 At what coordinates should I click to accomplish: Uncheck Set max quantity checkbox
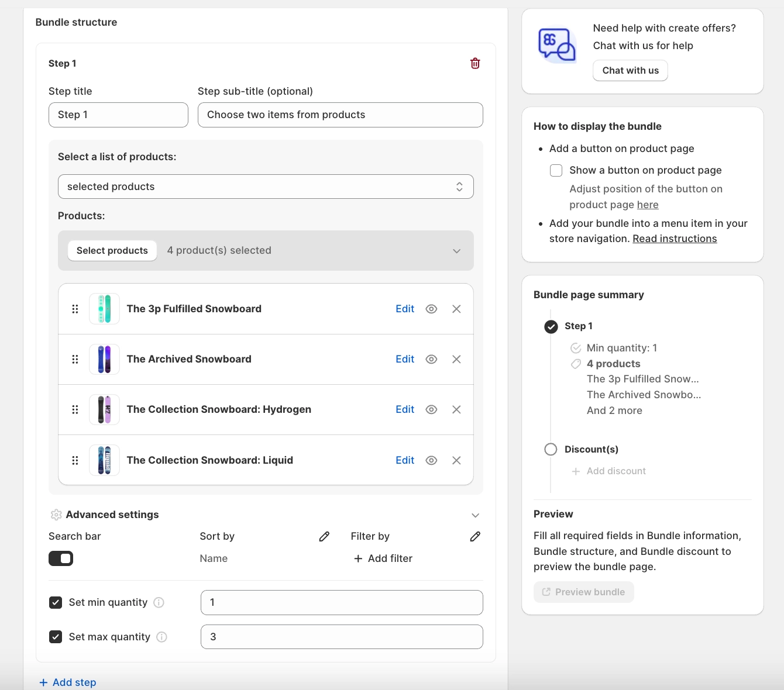point(56,637)
